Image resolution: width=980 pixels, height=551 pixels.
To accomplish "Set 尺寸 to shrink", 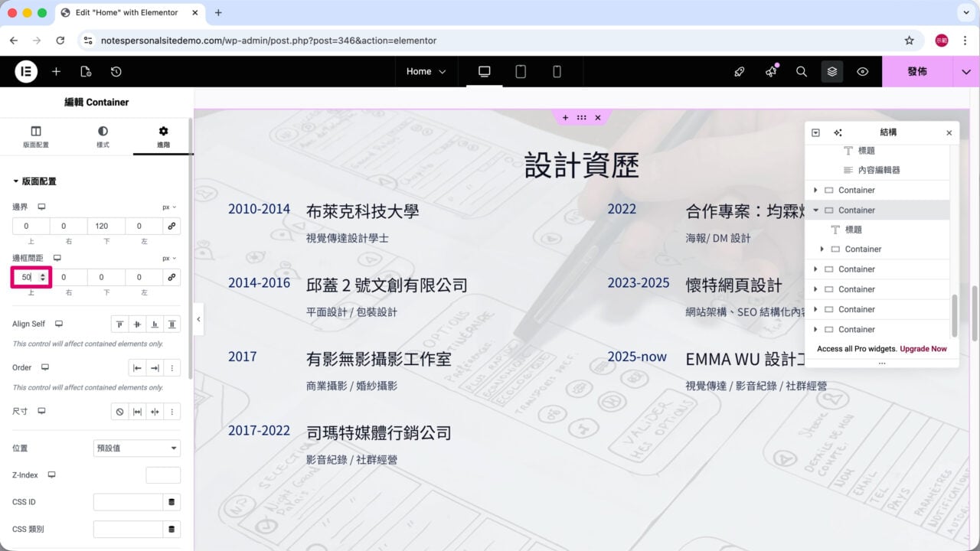I will point(155,412).
